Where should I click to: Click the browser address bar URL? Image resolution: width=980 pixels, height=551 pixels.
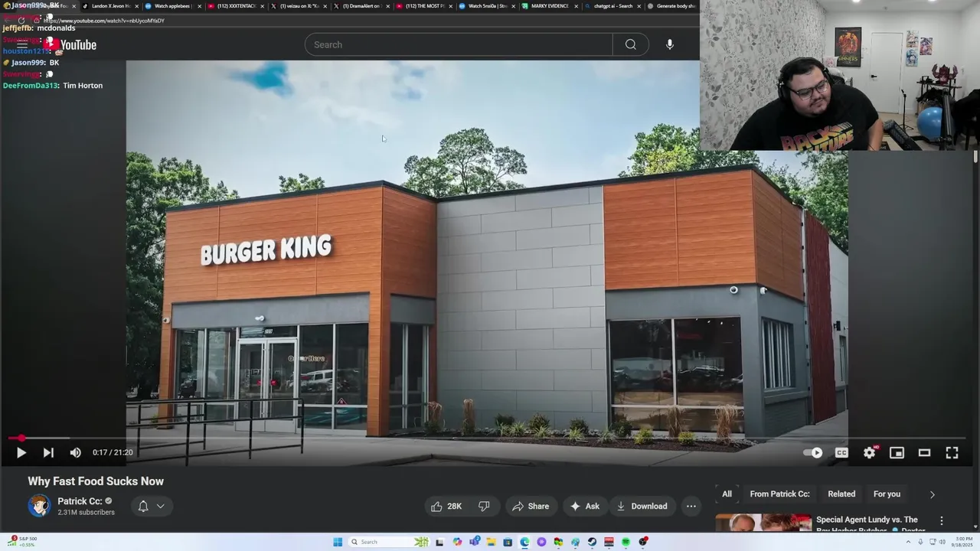(104, 21)
